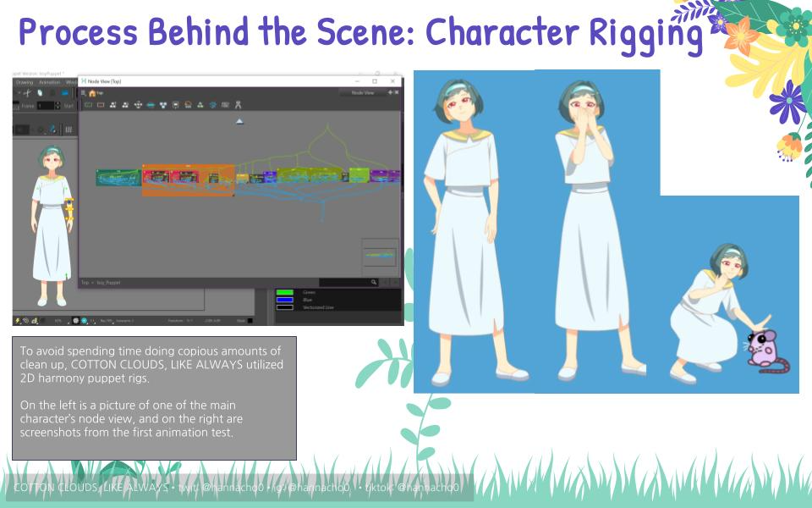The width and height of the screenshot is (812, 508).
Task: Click the search magnifier icon at Node View bottom
Action: click(373, 282)
